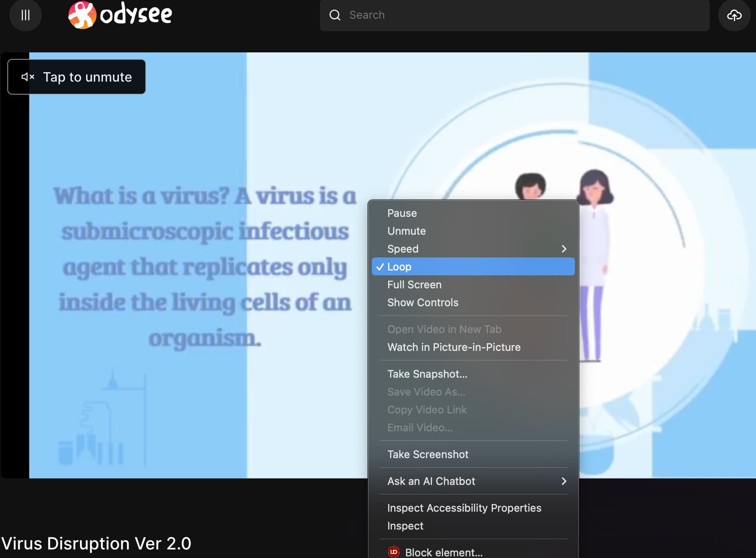Viewport: 756px width, 558px height.
Task: Click the search magnifier icon
Action: coord(335,15)
